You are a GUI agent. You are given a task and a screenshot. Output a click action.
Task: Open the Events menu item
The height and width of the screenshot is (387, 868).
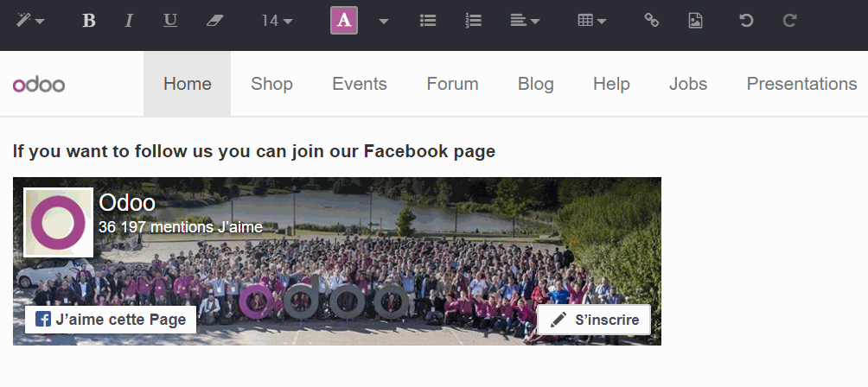360,84
